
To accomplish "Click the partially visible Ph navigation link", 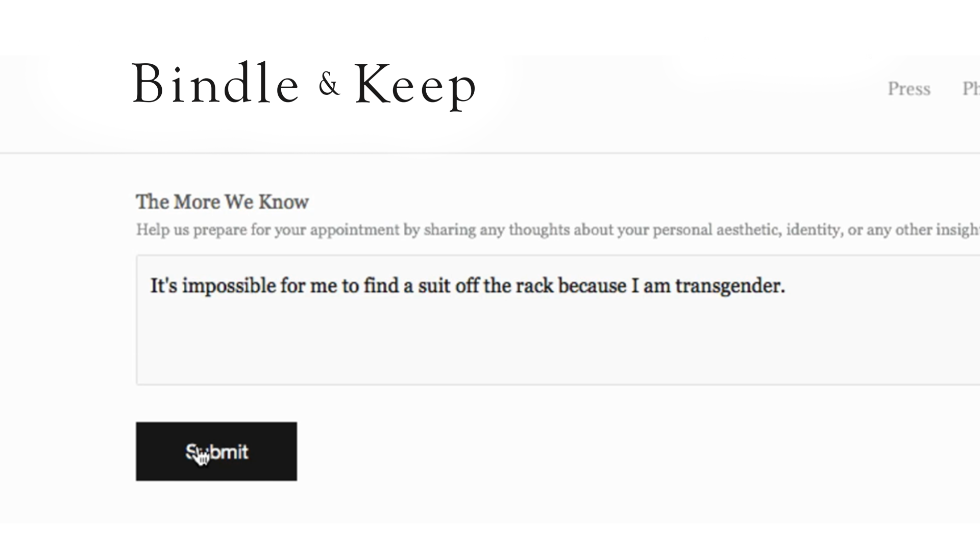I will (x=971, y=89).
